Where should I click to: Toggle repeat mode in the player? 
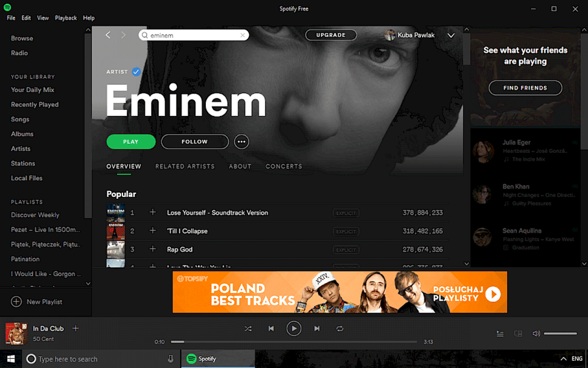[x=340, y=329]
